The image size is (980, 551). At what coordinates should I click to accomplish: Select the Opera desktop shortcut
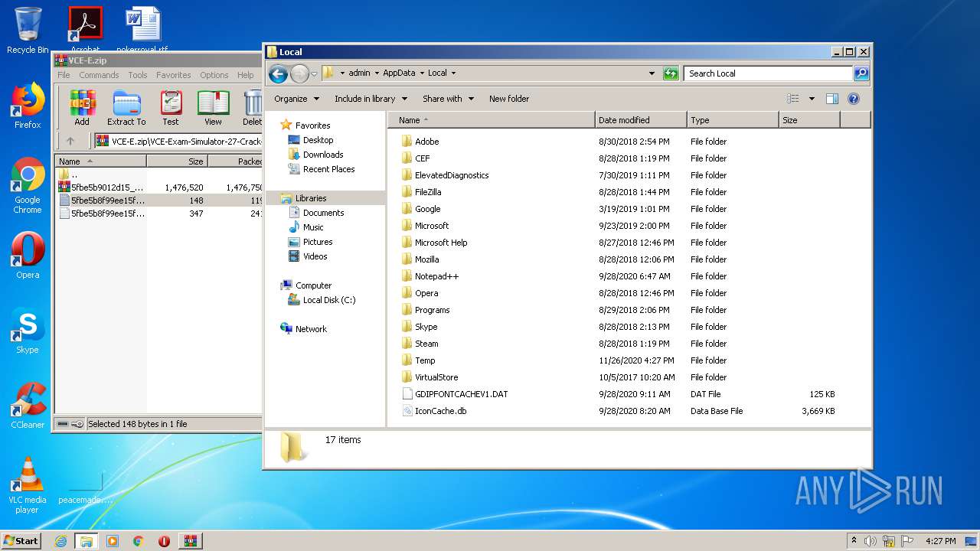click(x=28, y=256)
